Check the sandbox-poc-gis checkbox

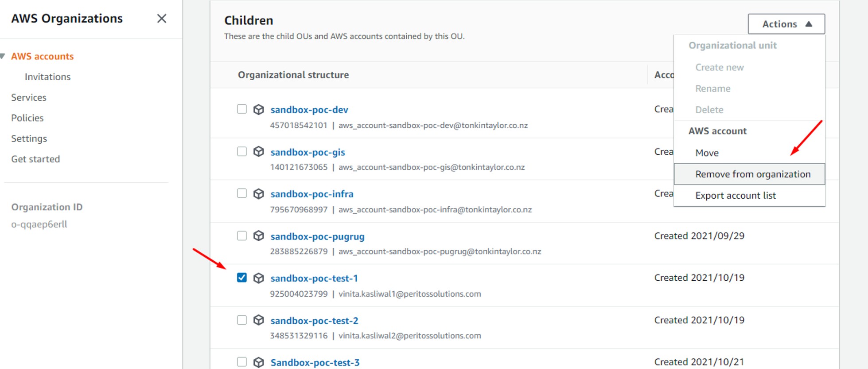(241, 152)
